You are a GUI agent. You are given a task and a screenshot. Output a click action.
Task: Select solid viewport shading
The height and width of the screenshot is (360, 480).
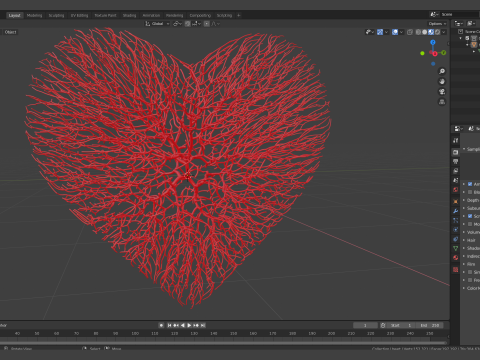424,32
